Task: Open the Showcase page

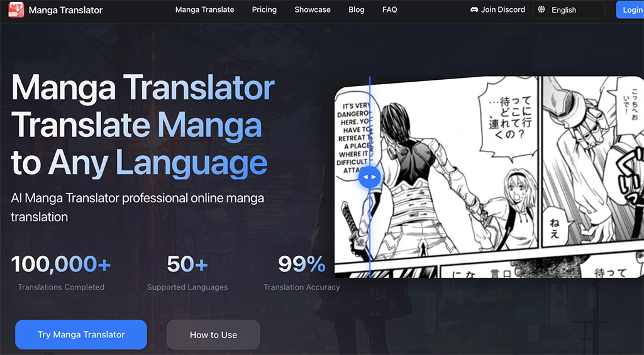Action: [313, 9]
